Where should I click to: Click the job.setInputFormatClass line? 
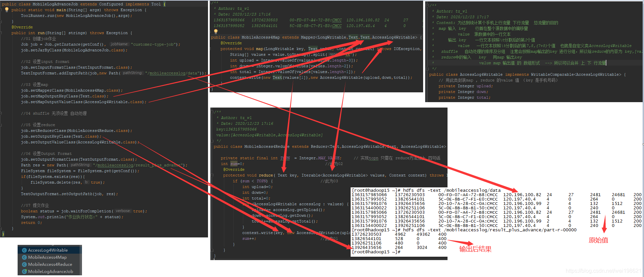[x=77, y=68]
